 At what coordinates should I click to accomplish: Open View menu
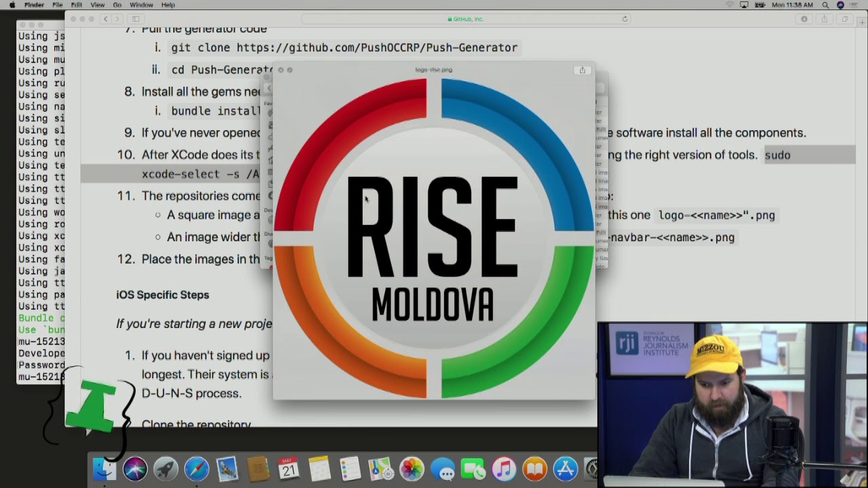[98, 5]
